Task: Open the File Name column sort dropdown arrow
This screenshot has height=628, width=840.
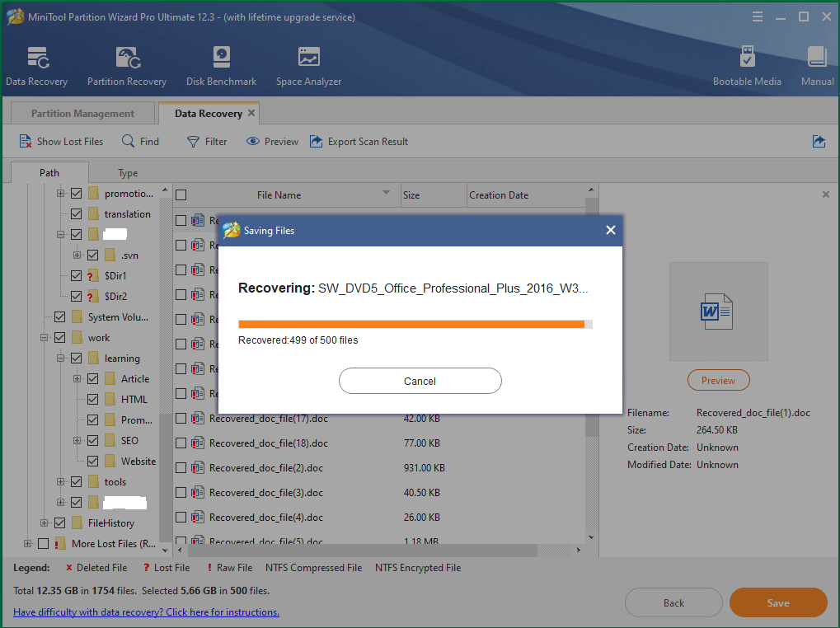Action: pyautogui.click(x=386, y=192)
